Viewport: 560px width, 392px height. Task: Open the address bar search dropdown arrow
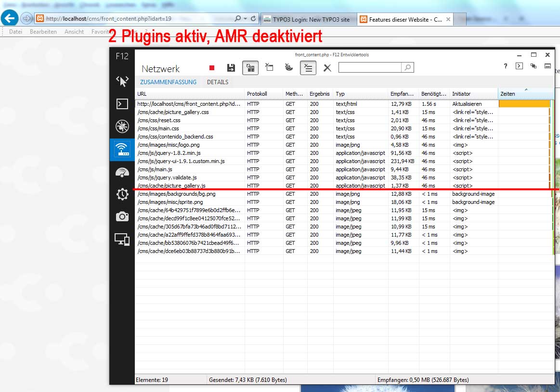pos(245,19)
